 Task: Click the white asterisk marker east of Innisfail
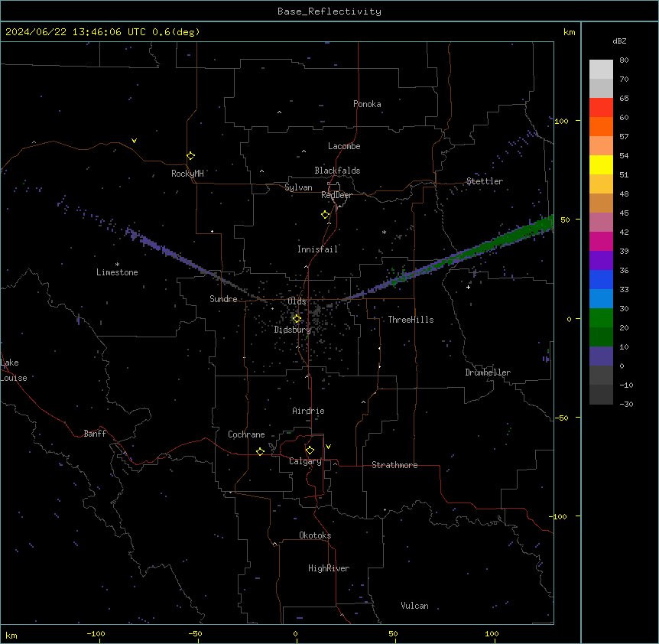tap(384, 232)
